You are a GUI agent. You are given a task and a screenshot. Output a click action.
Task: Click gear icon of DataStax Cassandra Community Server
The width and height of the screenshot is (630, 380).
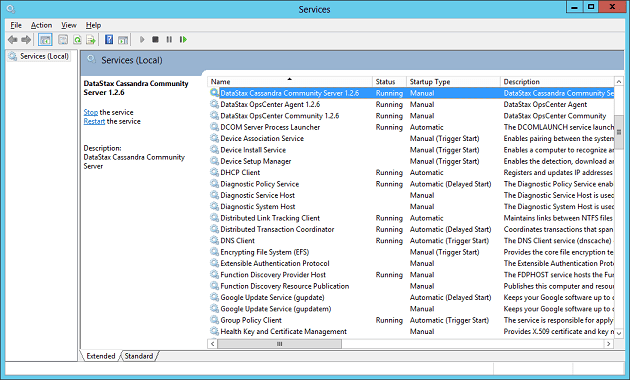pyautogui.click(x=215, y=93)
